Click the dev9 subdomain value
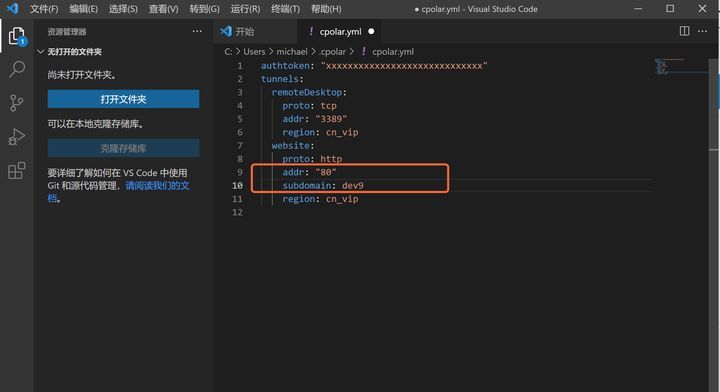Viewport: 720px width, 392px height. [x=353, y=185]
